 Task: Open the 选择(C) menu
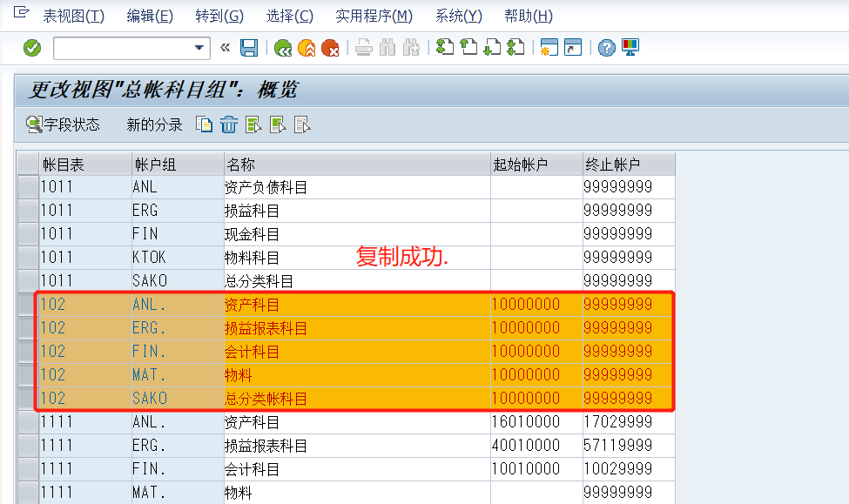click(290, 17)
